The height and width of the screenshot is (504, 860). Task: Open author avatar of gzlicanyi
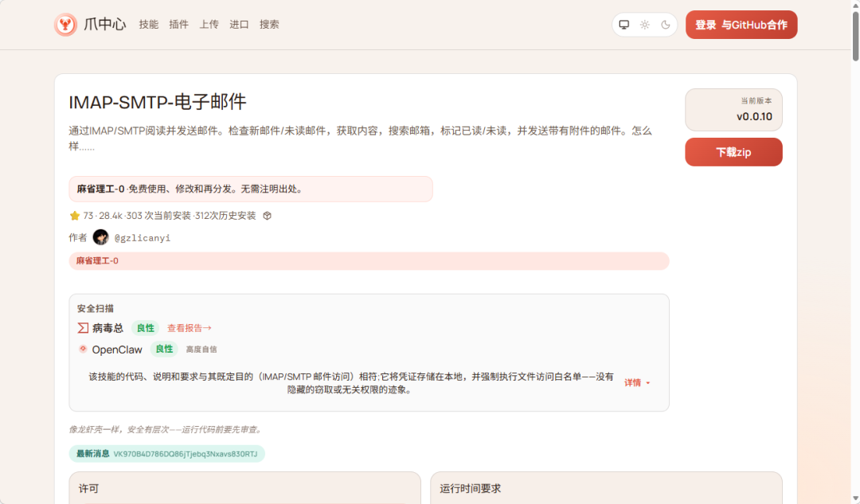[x=100, y=237]
